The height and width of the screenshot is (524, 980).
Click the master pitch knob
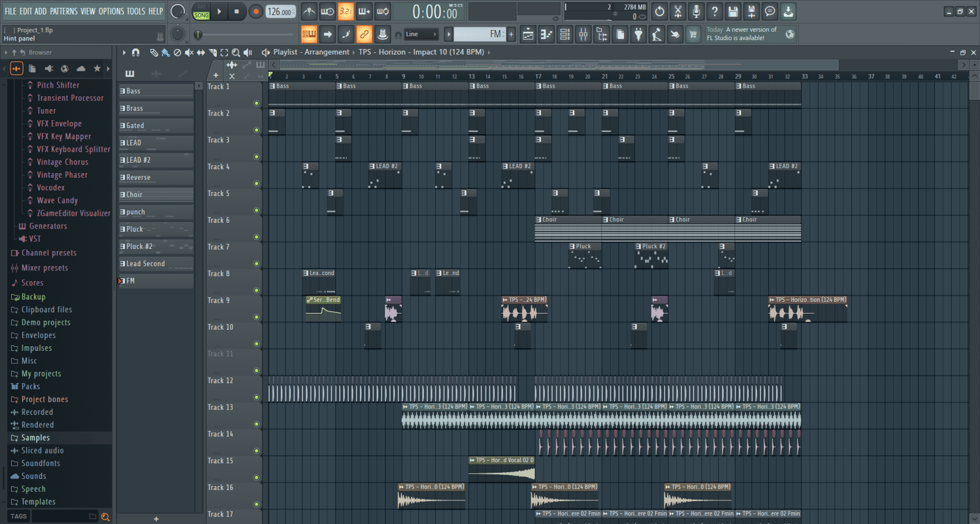[177, 34]
